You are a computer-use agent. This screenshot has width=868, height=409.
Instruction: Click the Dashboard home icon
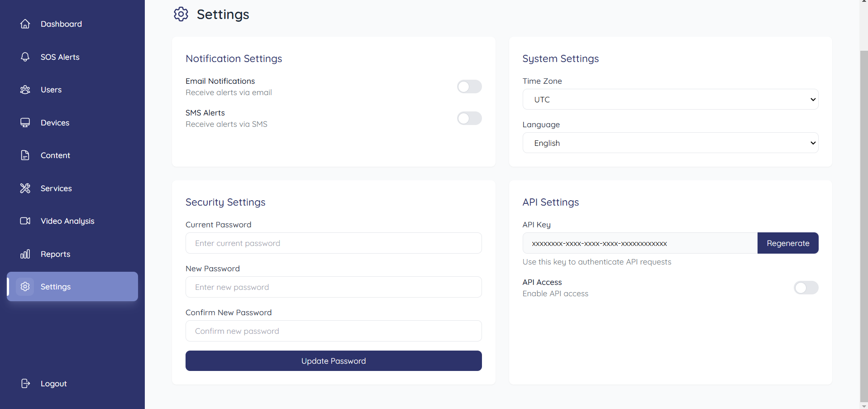click(25, 24)
